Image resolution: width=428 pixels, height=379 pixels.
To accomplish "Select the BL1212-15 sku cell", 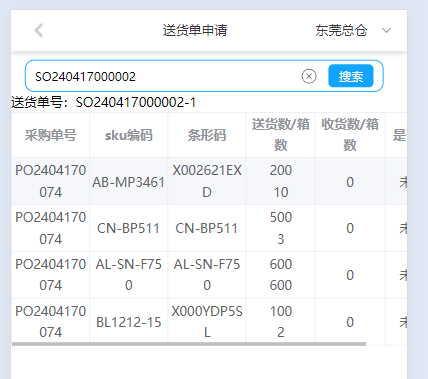I will tap(129, 322).
